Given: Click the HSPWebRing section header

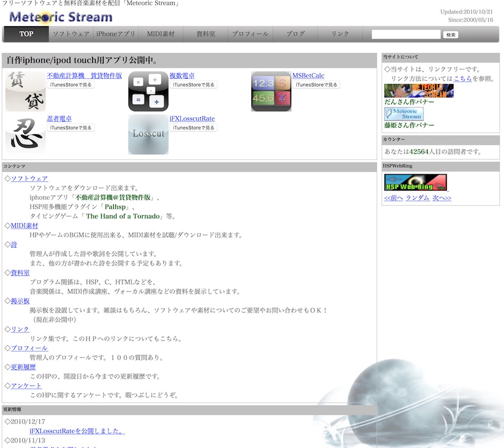Looking at the screenshot, I should click(x=441, y=166).
